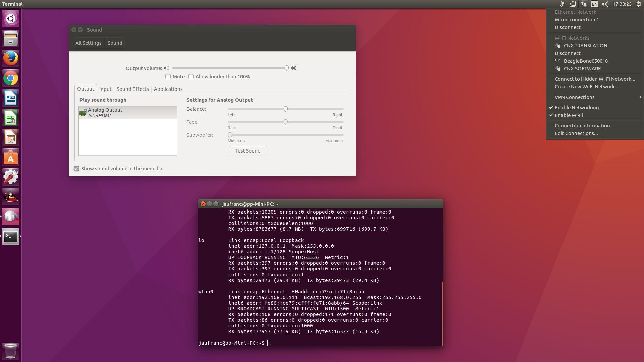Disconnect the wired Ethernet connection
Screen dimensions: 644x362
[568, 27]
